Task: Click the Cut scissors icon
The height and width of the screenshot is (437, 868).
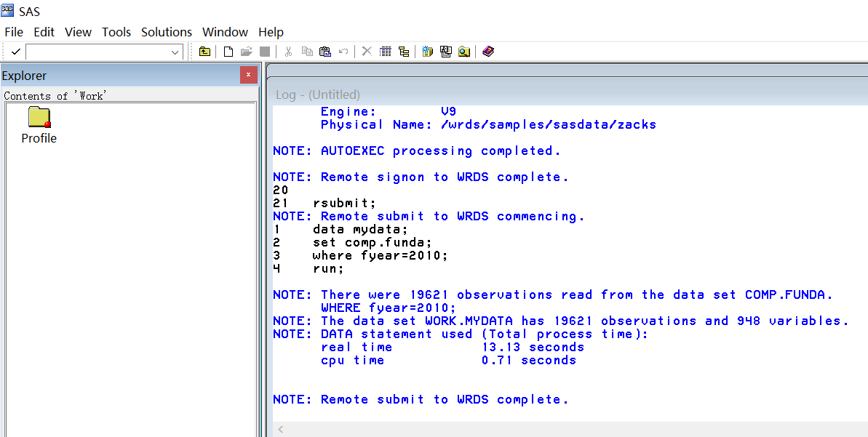Action: point(288,52)
